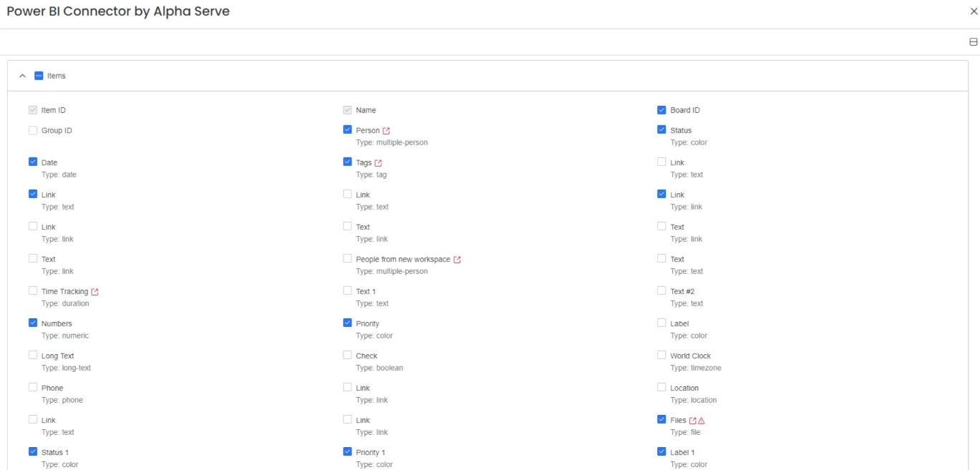The width and height of the screenshot is (980, 470).
Task: Enable the Label checkbox above World Clock
Action: 661,323
